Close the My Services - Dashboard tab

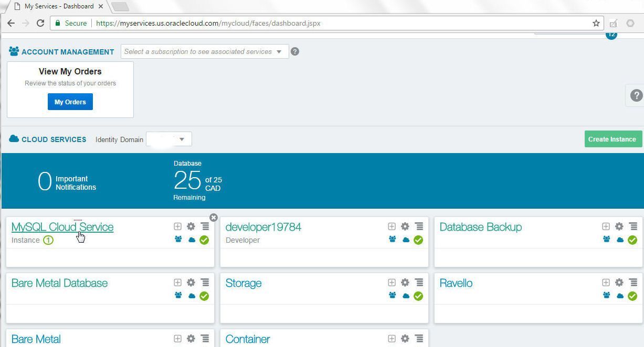tap(101, 6)
